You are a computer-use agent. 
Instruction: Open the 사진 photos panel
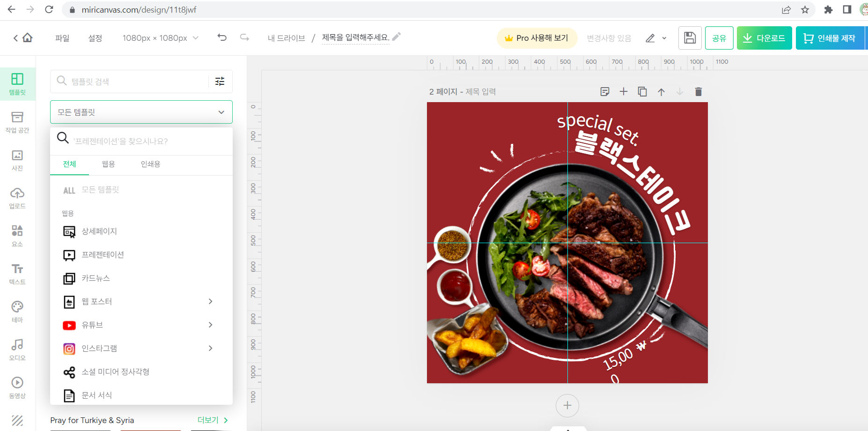tap(17, 160)
